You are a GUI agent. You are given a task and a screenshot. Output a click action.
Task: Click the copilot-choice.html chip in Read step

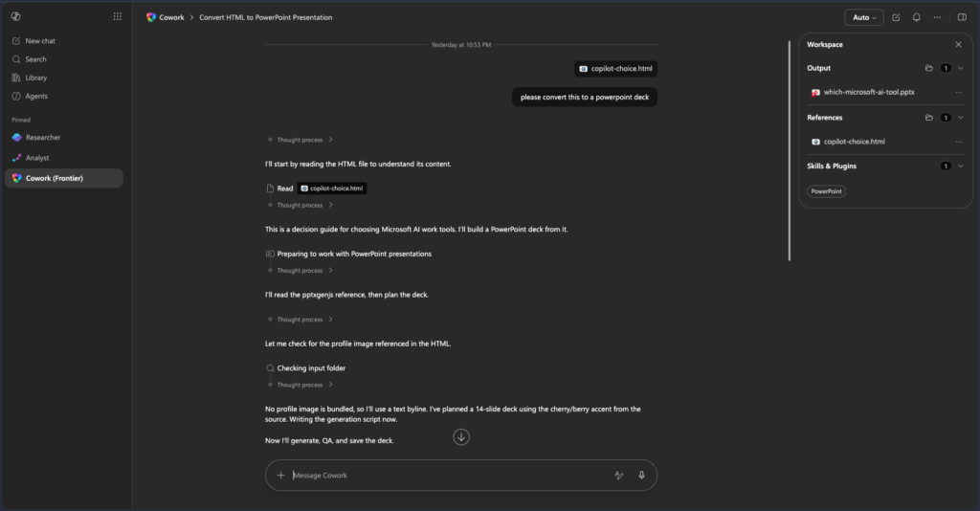332,188
